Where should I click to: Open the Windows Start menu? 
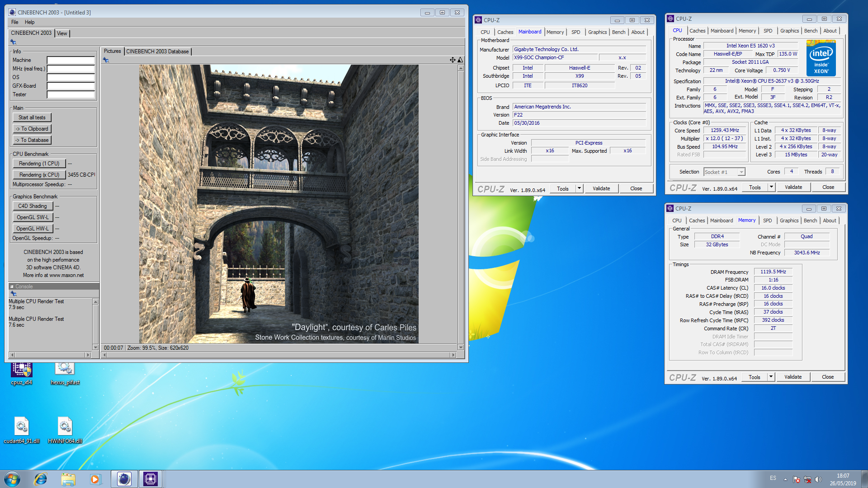point(13,479)
